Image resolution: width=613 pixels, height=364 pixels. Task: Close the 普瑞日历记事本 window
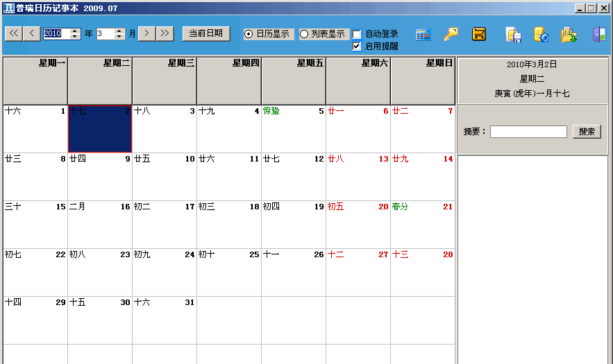pos(603,8)
